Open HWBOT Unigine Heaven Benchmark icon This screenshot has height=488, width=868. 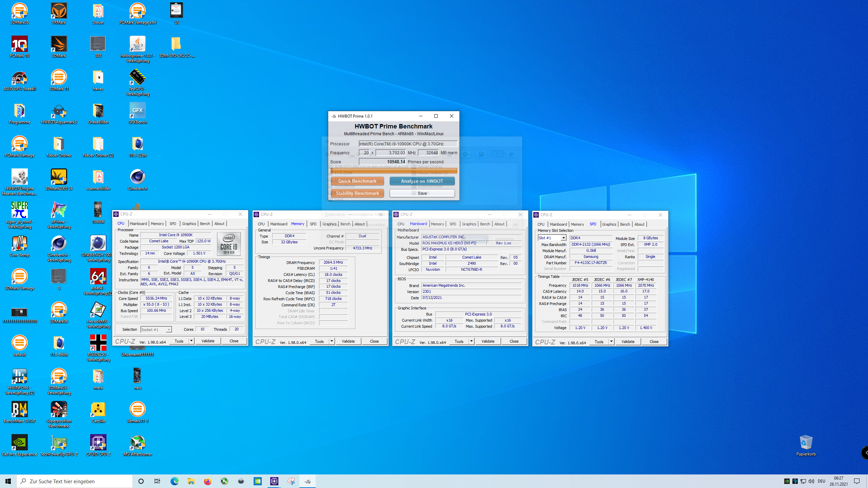click(x=19, y=182)
